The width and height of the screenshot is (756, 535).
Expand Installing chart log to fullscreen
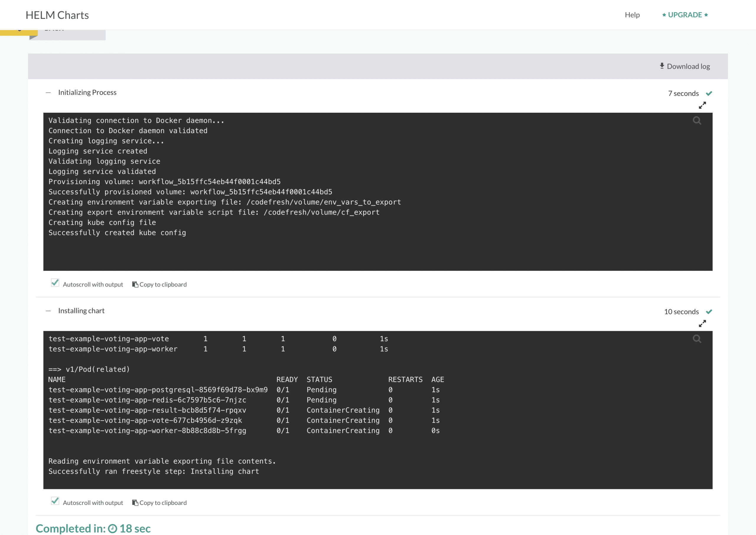(702, 323)
